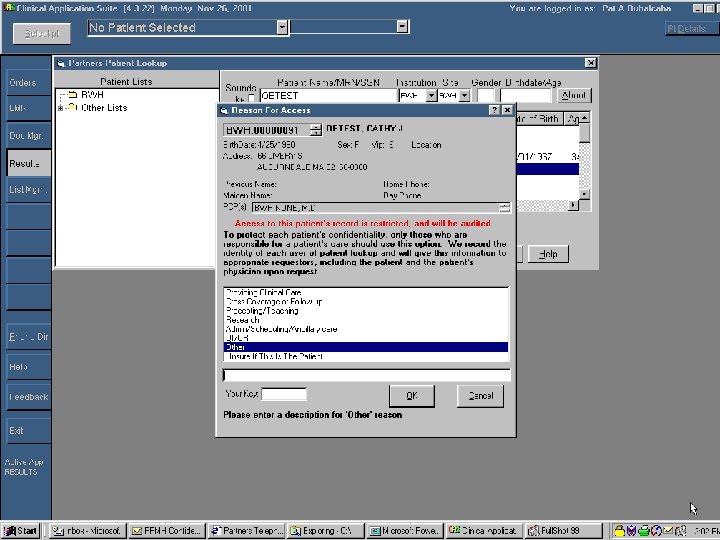Viewport: 720px width, 540px height.
Task: Switch to Microsoft PowerPoint taskbar item
Action: pos(405,531)
